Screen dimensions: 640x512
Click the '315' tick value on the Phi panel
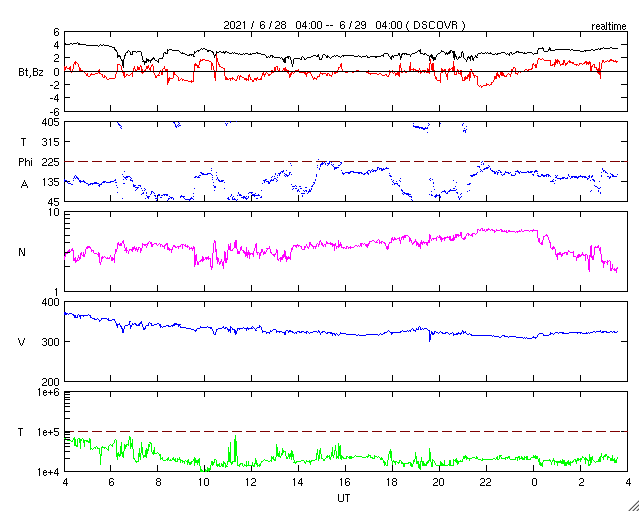coord(52,142)
